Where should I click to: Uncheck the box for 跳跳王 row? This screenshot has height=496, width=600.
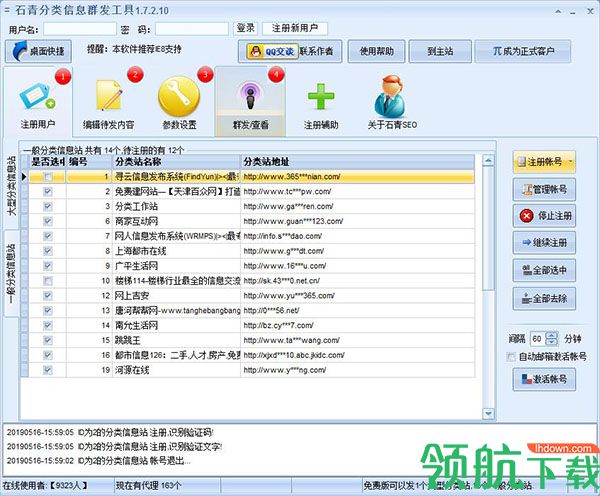pyautogui.click(x=48, y=340)
